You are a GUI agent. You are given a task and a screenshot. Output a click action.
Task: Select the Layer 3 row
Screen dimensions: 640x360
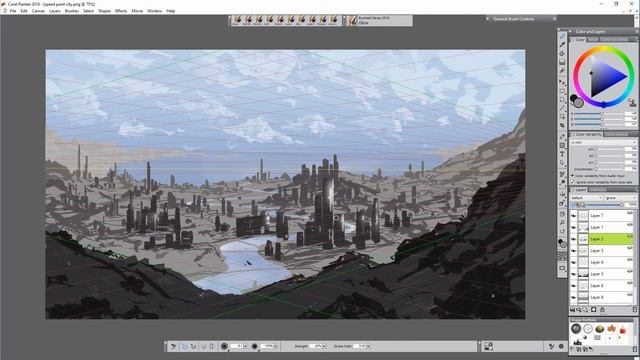(x=602, y=251)
